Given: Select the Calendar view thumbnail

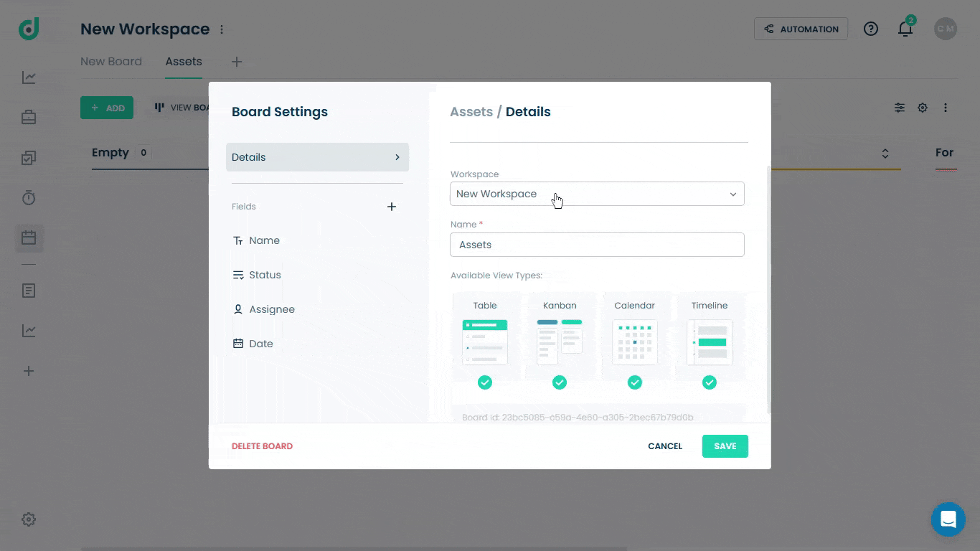Looking at the screenshot, I should tap(635, 342).
